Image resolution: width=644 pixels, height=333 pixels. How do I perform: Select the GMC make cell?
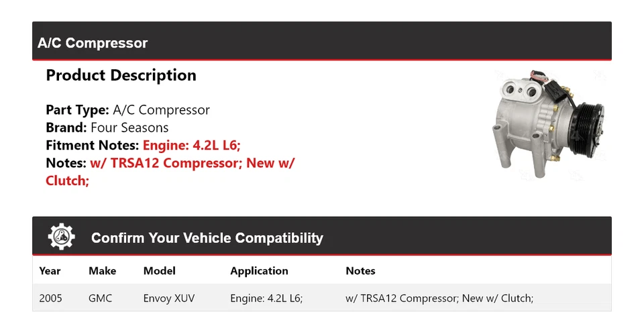[x=100, y=298]
